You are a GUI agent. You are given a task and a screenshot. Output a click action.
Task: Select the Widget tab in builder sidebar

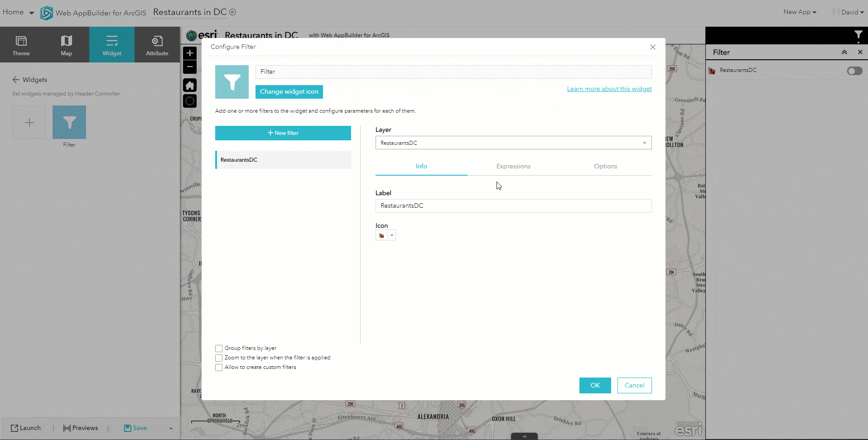tap(112, 45)
